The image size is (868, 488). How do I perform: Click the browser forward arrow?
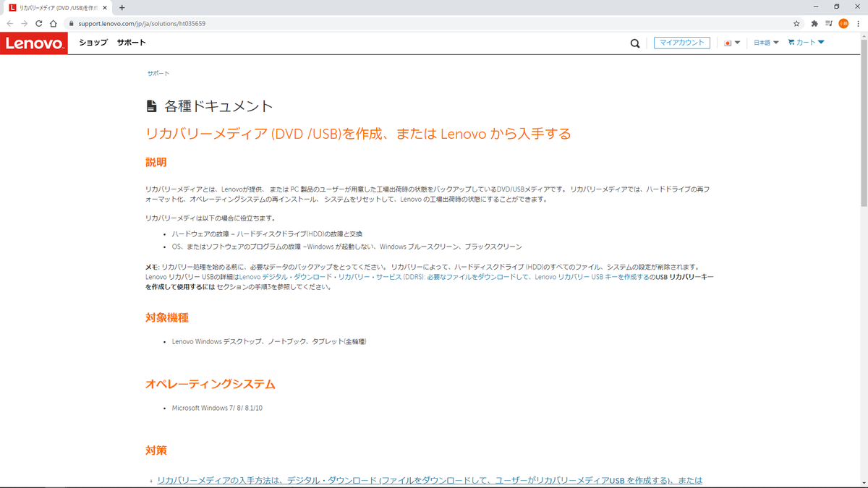pyautogui.click(x=24, y=23)
